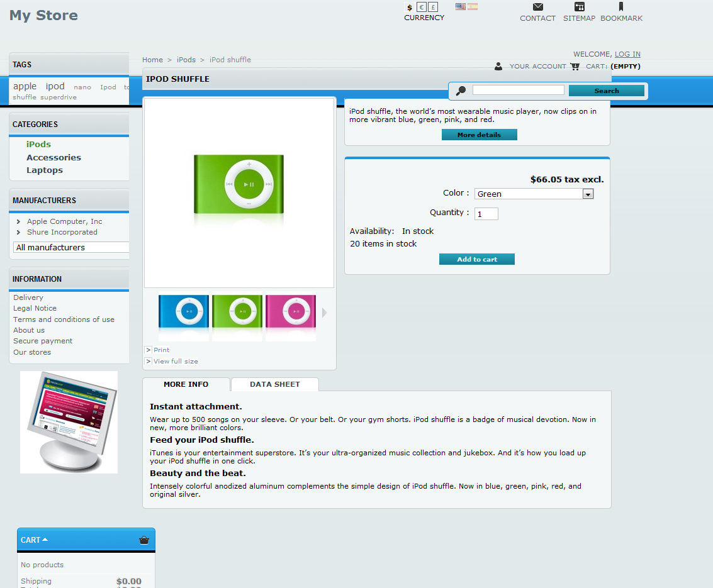Click the nano tag
The width and height of the screenshot is (713, 588).
82,87
